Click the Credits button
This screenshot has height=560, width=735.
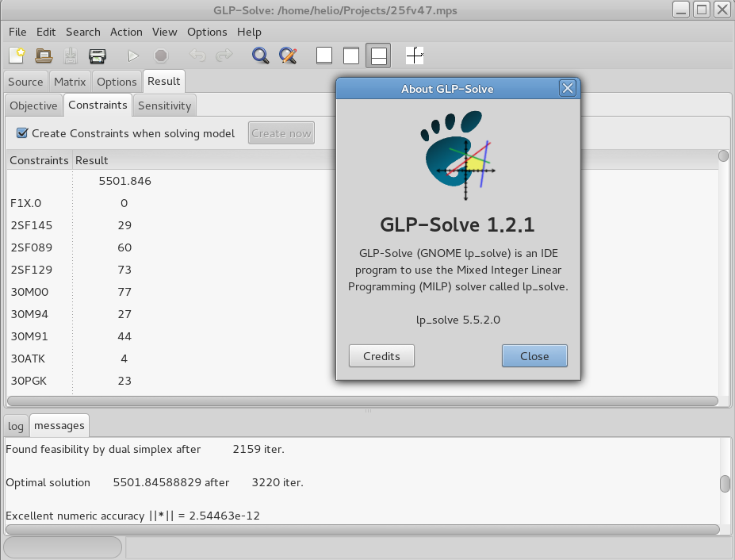click(381, 356)
